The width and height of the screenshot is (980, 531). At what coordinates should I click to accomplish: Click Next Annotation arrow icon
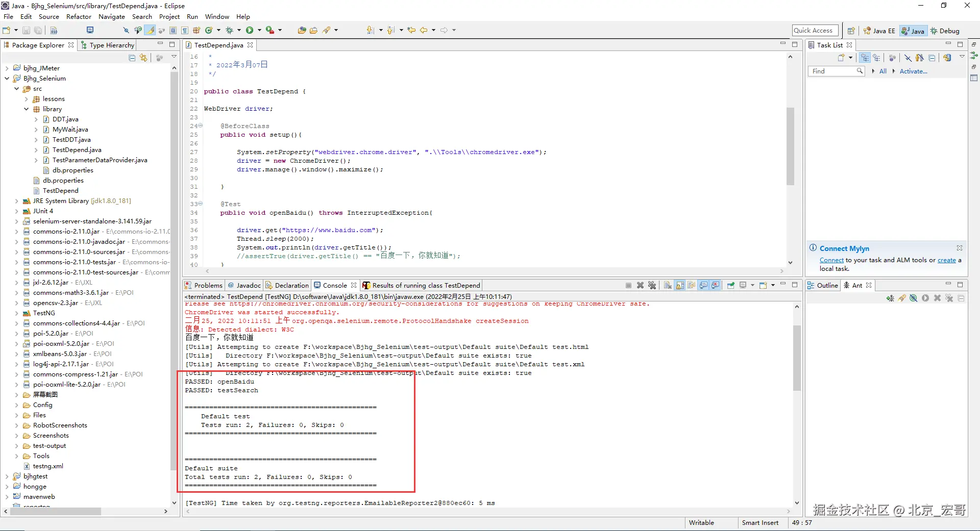tap(370, 30)
